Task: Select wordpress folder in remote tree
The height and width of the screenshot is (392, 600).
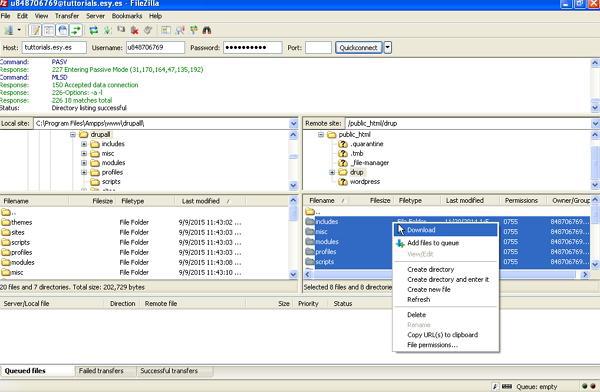Action: tap(365, 181)
